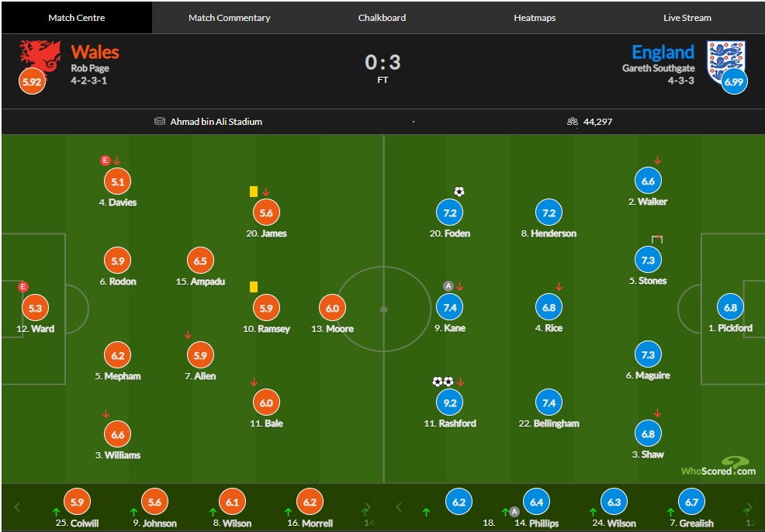The image size is (765, 532).
Task: Select Rashford's 9.2 rating circle
Action: point(450,402)
